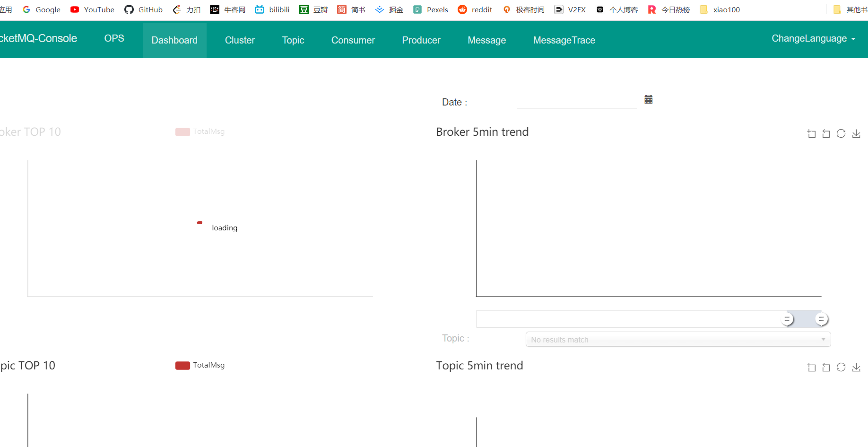Image resolution: width=868 pixels, height=447 pixels.
Task: Select the Dashboard tab
Action: point(174,40)
